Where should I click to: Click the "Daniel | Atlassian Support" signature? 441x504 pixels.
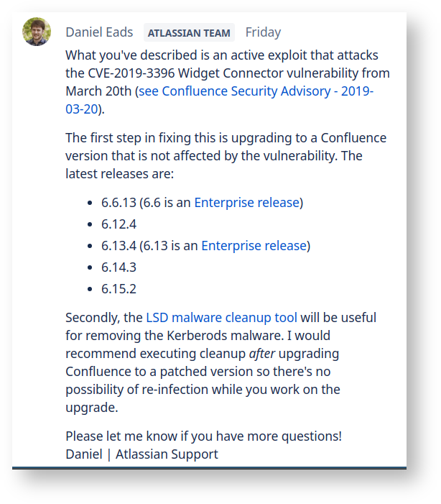click(141, 454)
